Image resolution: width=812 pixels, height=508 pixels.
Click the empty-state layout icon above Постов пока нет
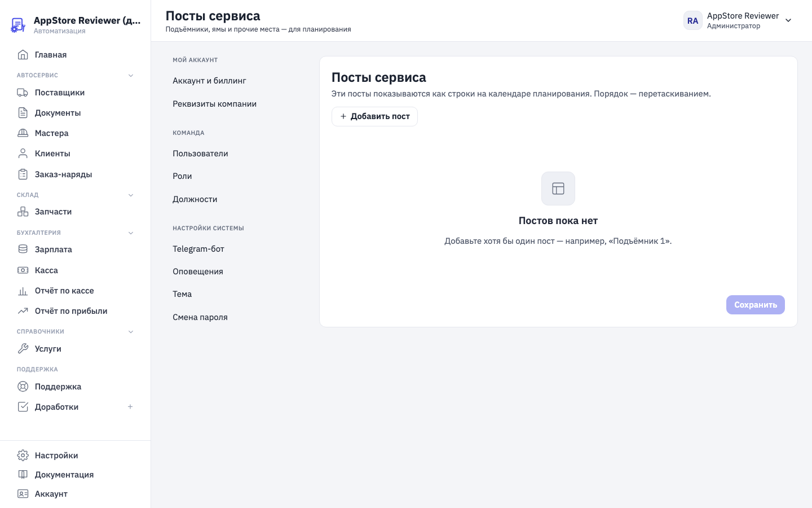pos(558,189)
